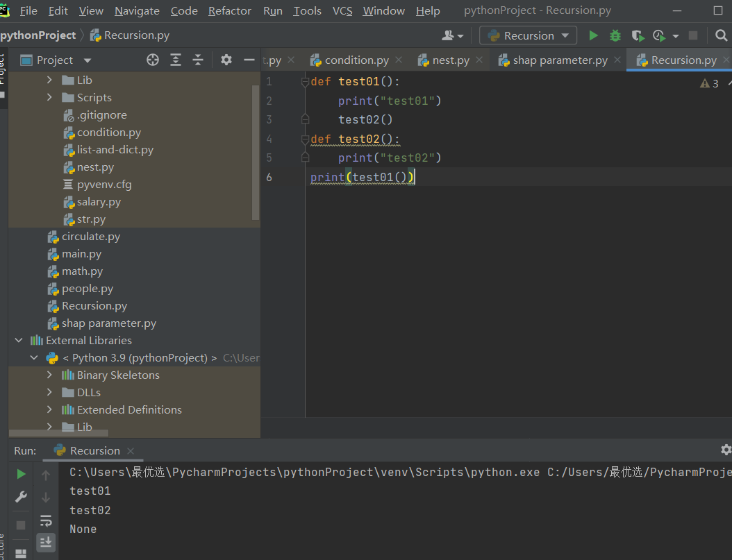Viewport: 732px width, 560px height.
Task: Place cursor on line 6 print(test01())
Action: coord(362,177)
